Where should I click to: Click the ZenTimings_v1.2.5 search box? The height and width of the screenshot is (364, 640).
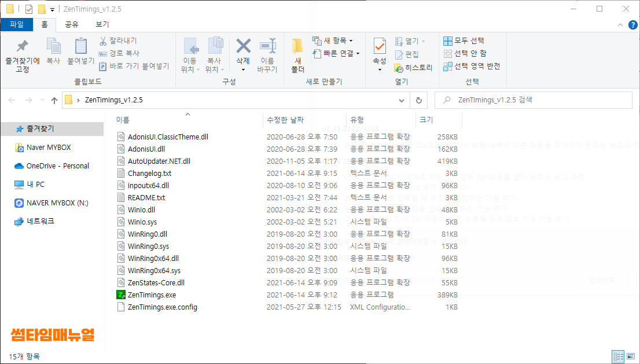534,100
